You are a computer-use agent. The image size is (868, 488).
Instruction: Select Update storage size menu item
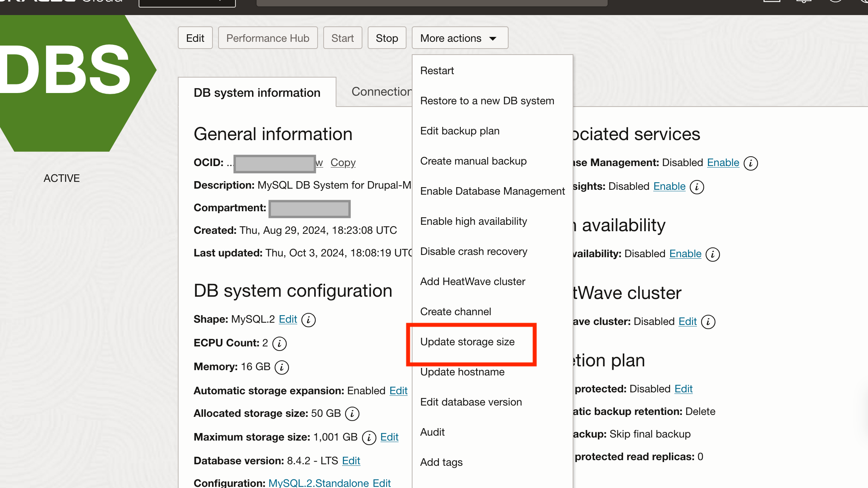tap(467, 342)
